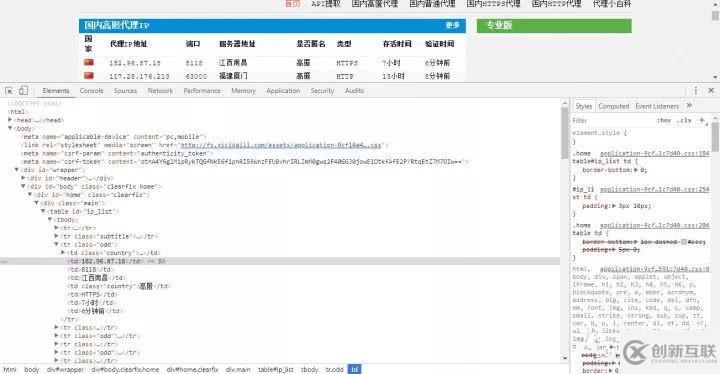Click html in the breadcrumb bar

click(10, 369)
